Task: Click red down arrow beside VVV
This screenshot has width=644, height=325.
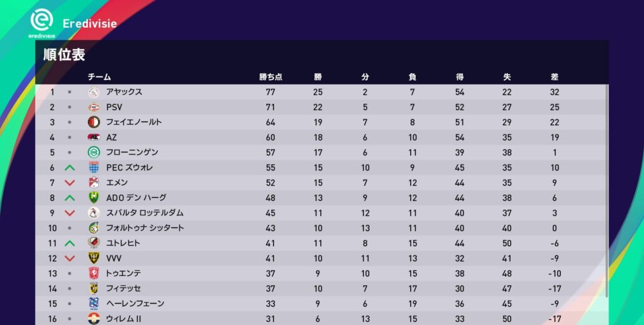Action: (70, 258)
